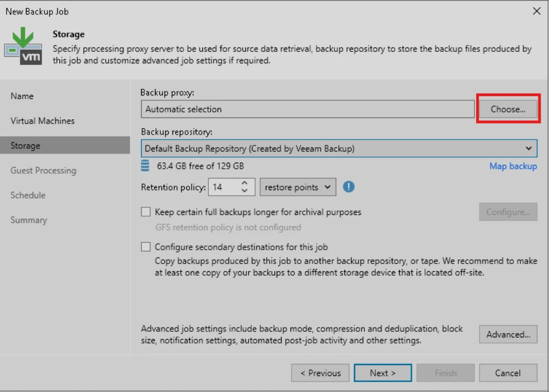Expand the restore points unit dropdown

click(x=298, y=187)
